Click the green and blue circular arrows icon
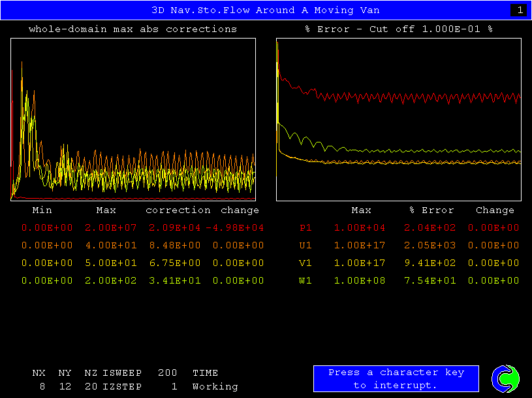 click(505, 378)
